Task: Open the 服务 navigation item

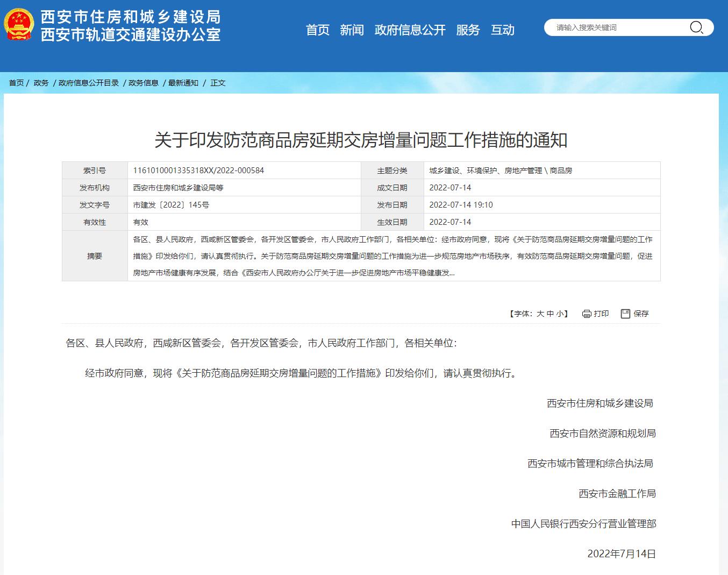Action: click(x=467, y=30)
